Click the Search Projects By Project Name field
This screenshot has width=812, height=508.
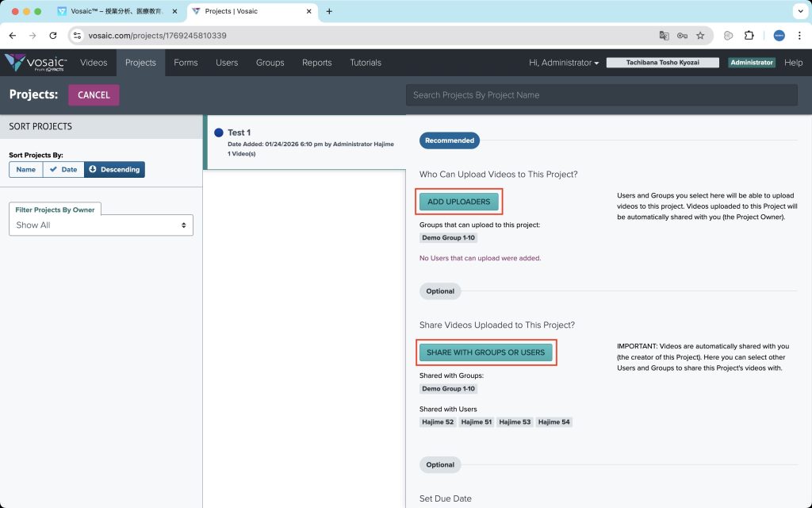(601, 95)
